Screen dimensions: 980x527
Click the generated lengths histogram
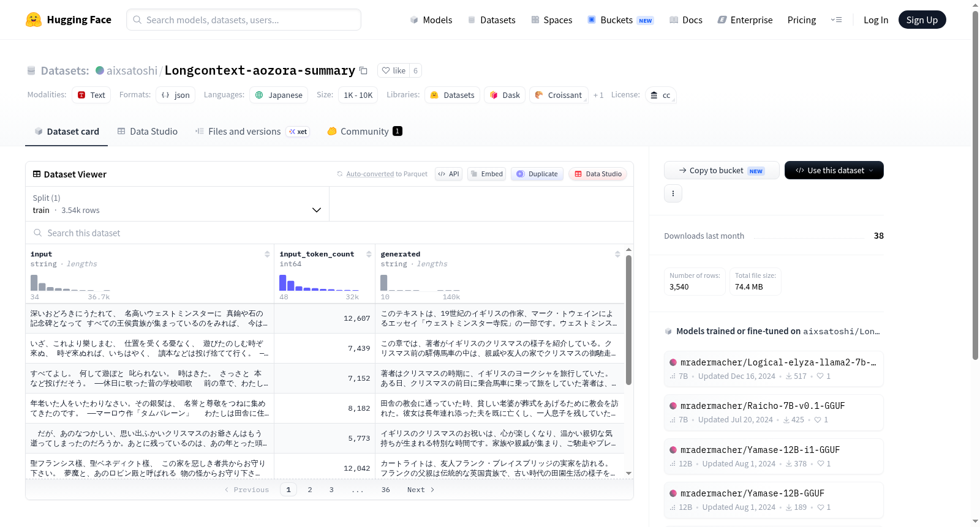420,282
